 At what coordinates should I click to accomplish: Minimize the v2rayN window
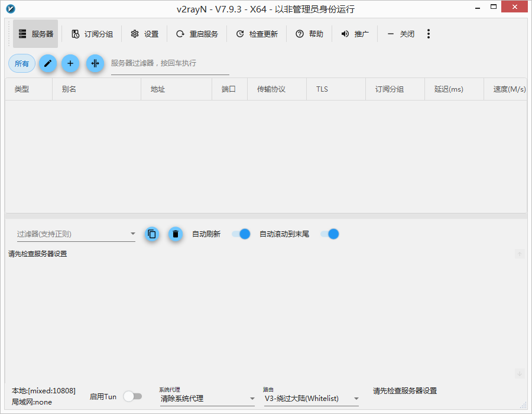coord(478,7)
